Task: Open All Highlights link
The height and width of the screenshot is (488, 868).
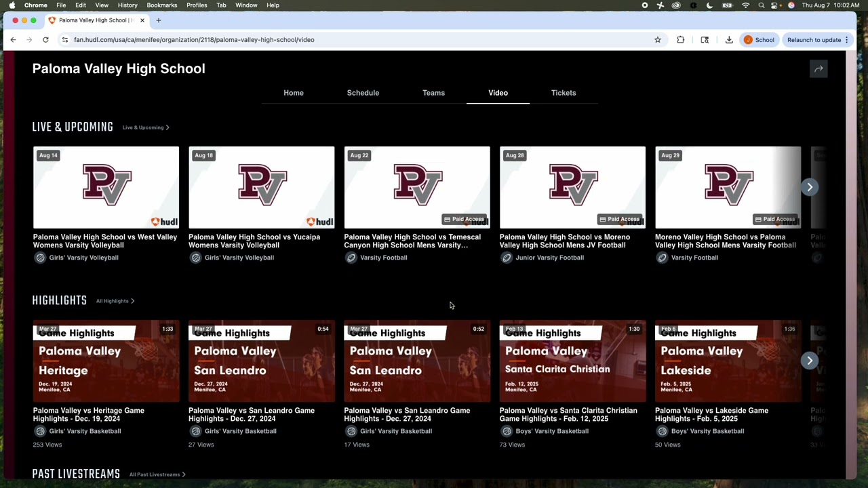Action: [115, 301]
